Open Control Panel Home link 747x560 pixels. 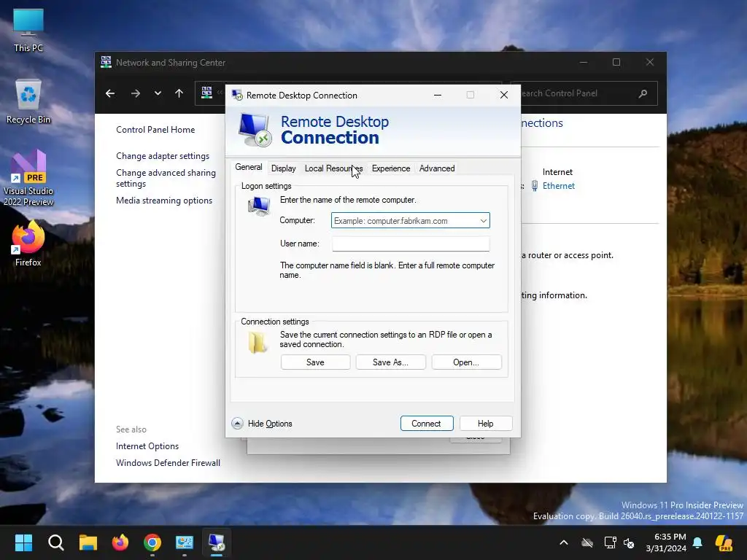click(155, 130)
